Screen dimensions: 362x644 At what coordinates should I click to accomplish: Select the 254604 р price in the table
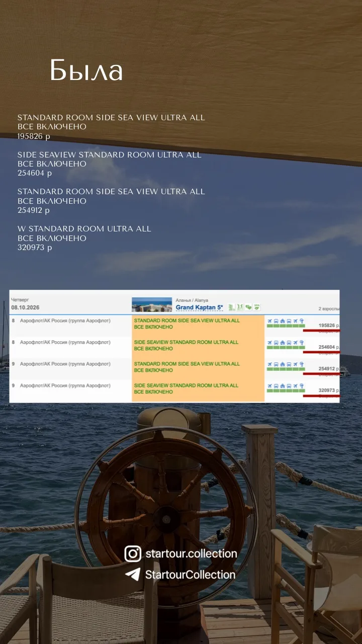click(x=329, y=347)
